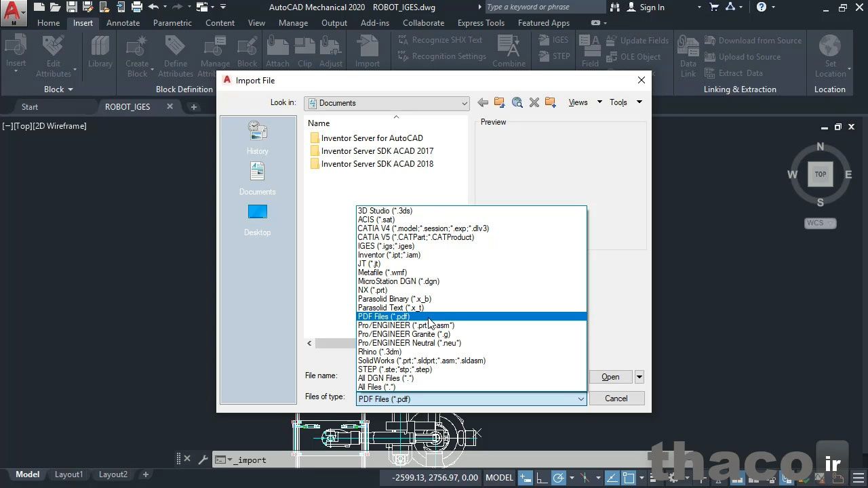This screenshot has width=868, height=488.
Task: Open the Tools dropdown menu in dialog
Action: pos(626,102)
